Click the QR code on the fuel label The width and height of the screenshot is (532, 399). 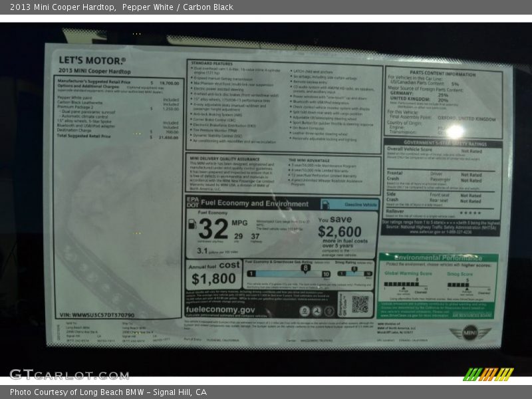[360, 304]
